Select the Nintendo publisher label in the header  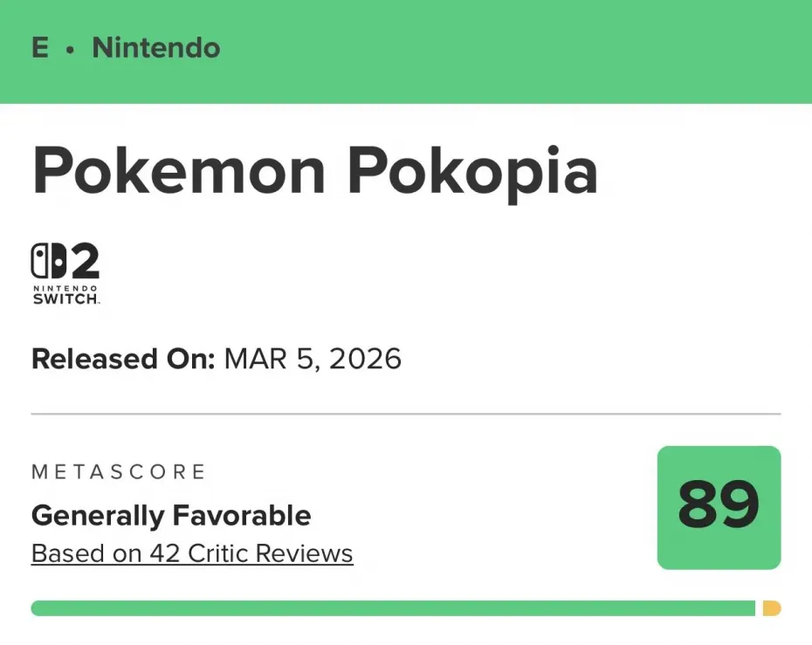(156, 47)
